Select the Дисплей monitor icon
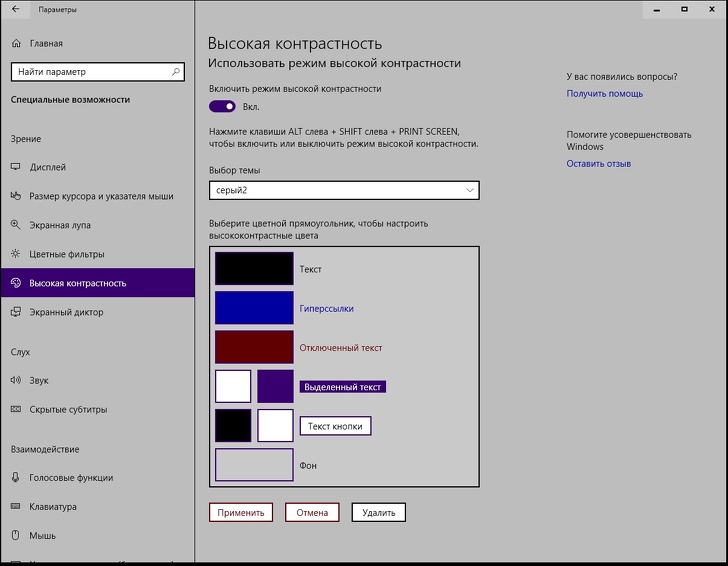 (16, 167)
